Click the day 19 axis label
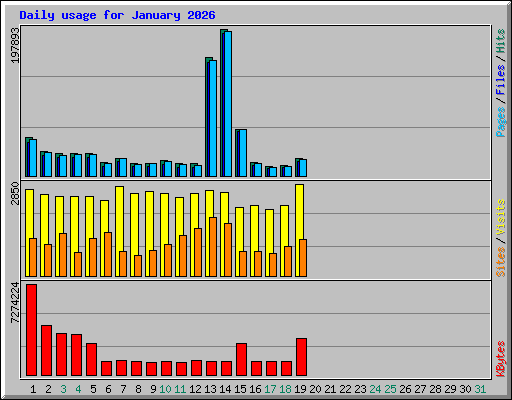The height and width of the screenshot is (400, 512). click(x=300, y=389)
